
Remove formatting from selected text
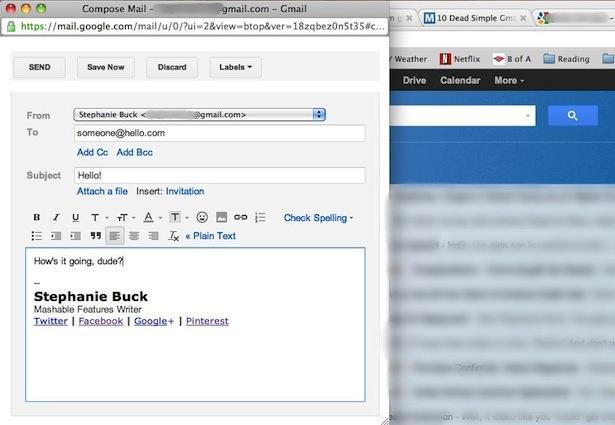(173, 236)
